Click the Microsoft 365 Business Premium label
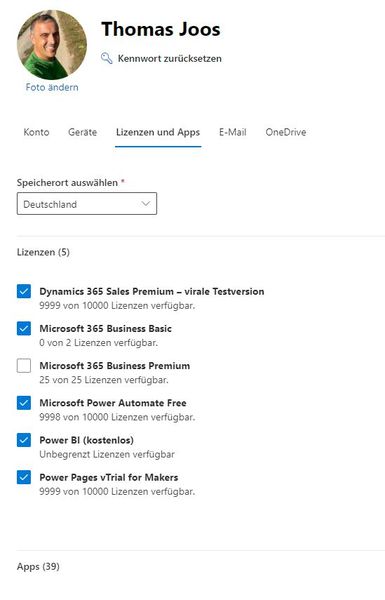385x600 pixels. (115, 366)
